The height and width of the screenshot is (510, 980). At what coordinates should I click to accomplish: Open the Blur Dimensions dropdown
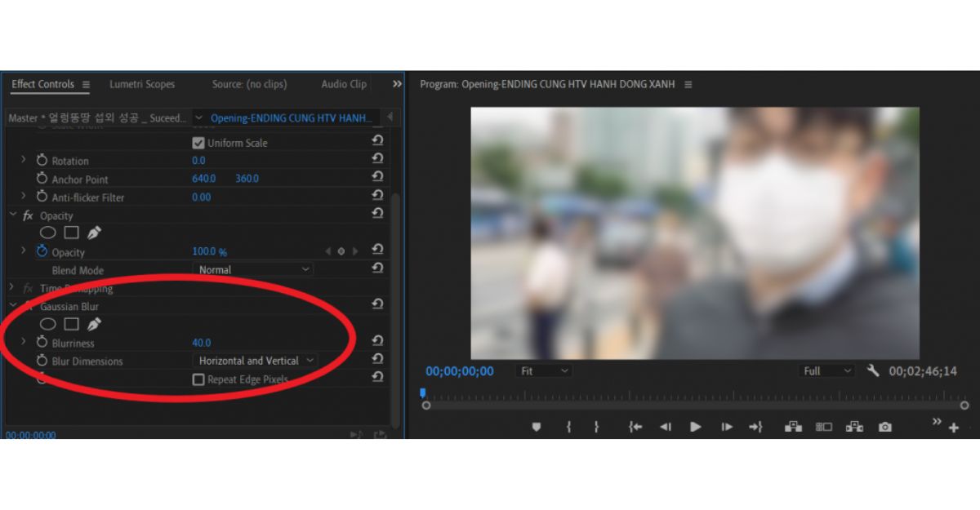pyautogui.click(x=255, y=361)
